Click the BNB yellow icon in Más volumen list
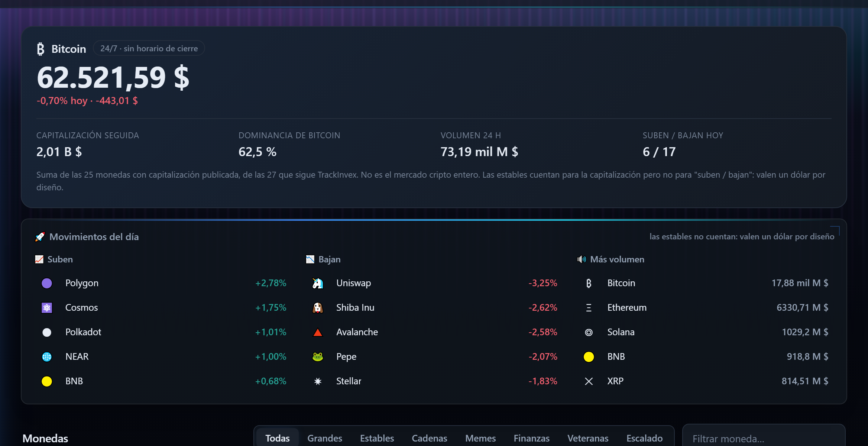Screen dimensions: 868x446 589,357
